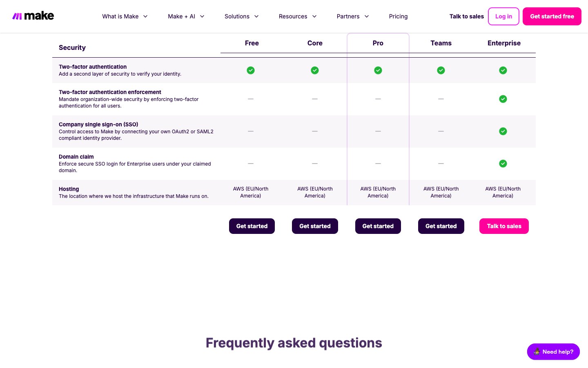Click the Talk to sales header link

click(x=466, y=16)
